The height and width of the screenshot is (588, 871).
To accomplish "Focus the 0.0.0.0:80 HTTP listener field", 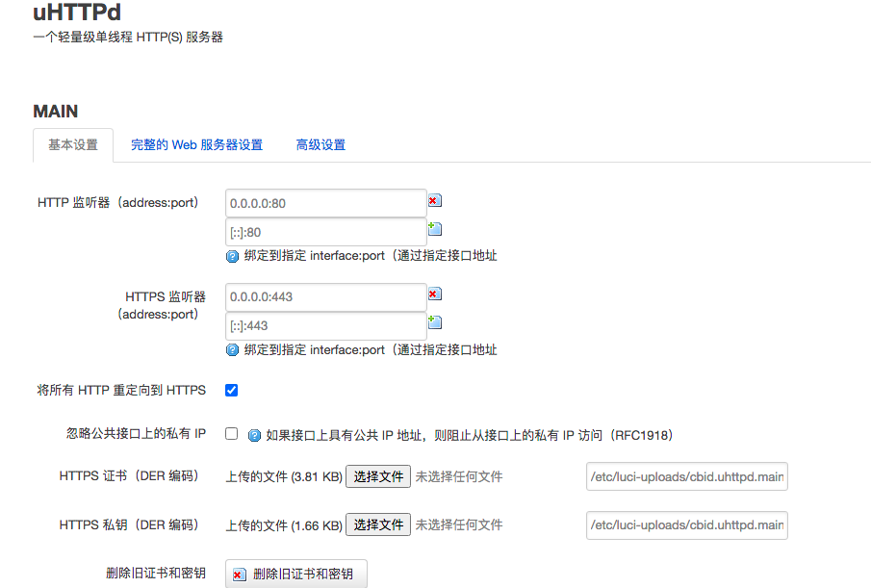I will [325, 203].
